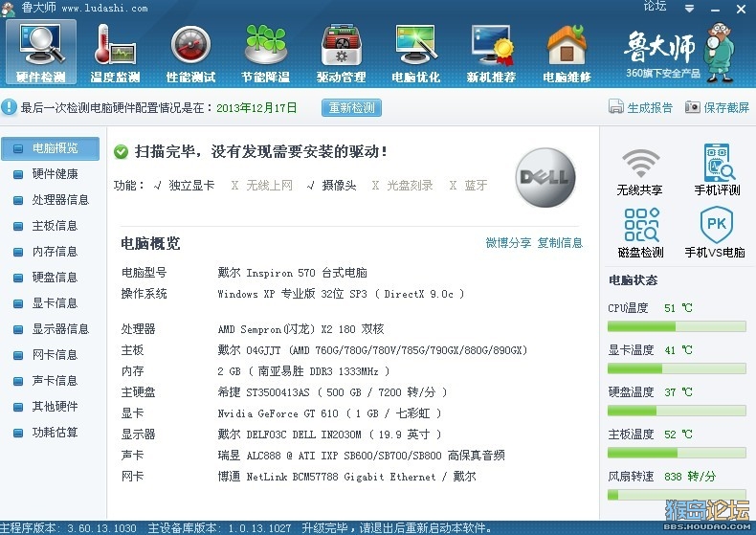Open 温度监测 temperature monitor icon

115,52
